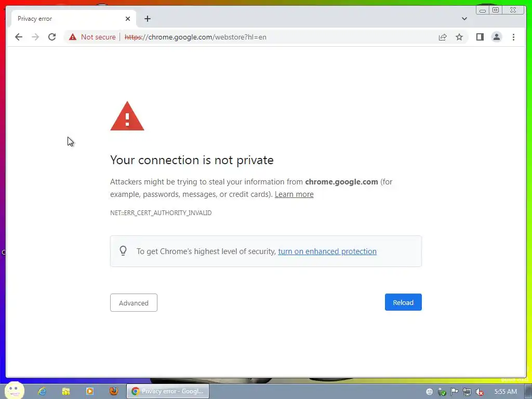Image resolution: width=532 pixels, height=399 pixels.
Task: Click the lightbulb tip icon
Action: click(x=123, y=251)
